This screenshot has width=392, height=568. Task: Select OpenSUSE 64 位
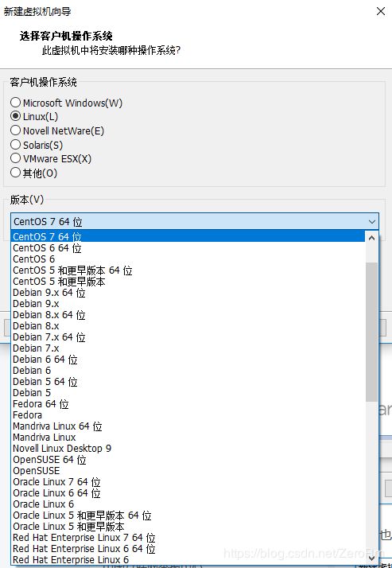point(188,460)
